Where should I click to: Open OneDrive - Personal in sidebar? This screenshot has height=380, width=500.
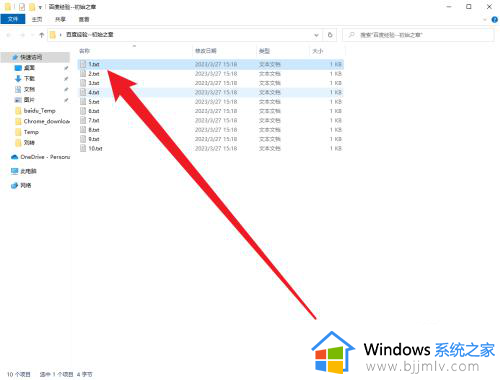tap(45, 157)
